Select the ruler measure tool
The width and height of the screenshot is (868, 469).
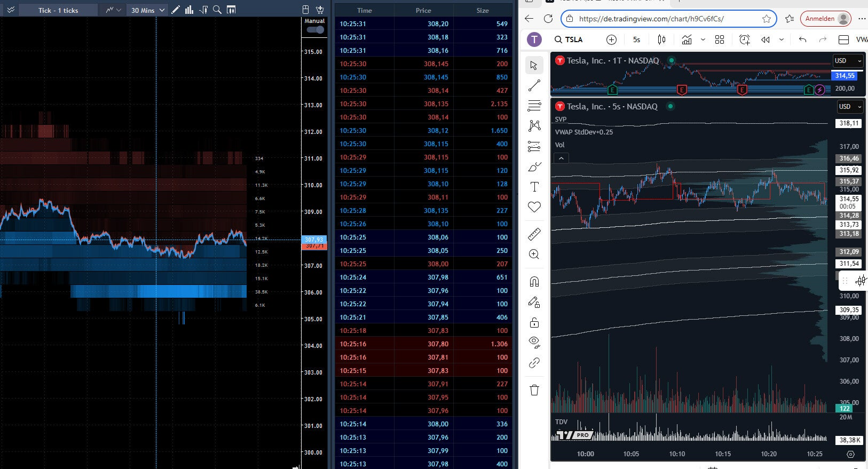534,234
